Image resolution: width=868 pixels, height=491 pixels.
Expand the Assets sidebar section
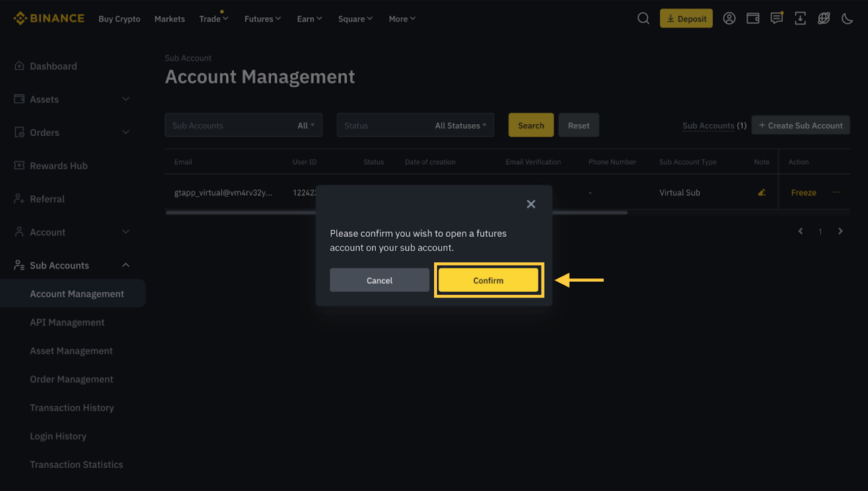click(126, 99)
